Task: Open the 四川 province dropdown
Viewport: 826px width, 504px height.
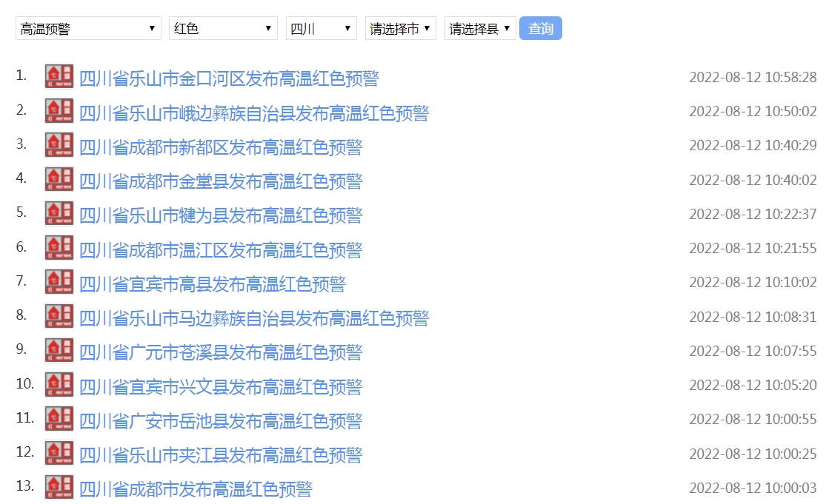Action: click(322, 29)
